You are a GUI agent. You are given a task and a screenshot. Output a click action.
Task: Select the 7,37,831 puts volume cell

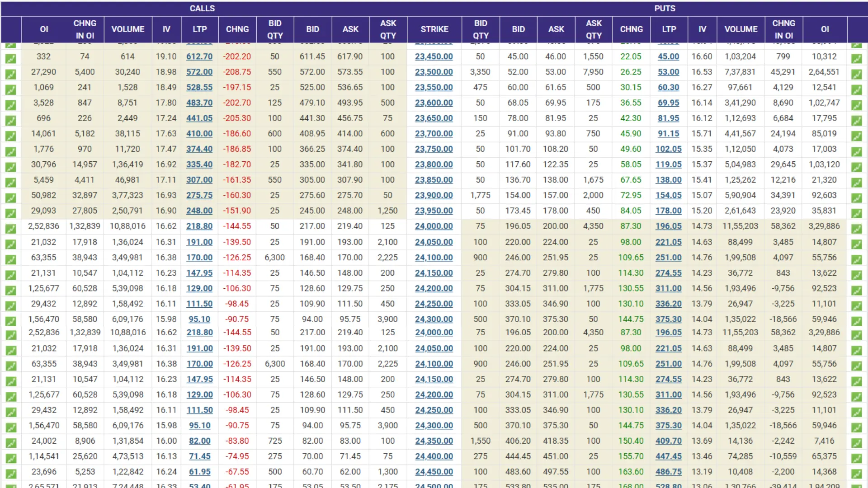pyautogui.click(x=741, y=72)
